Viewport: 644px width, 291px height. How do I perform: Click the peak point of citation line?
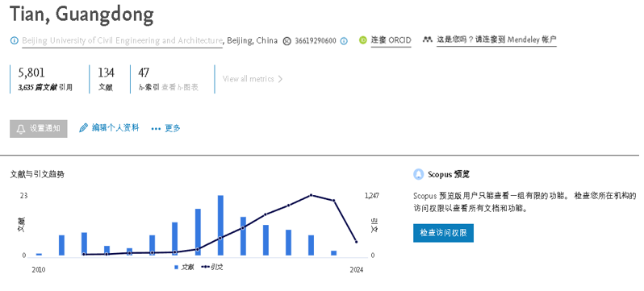[x=312, y=195]
